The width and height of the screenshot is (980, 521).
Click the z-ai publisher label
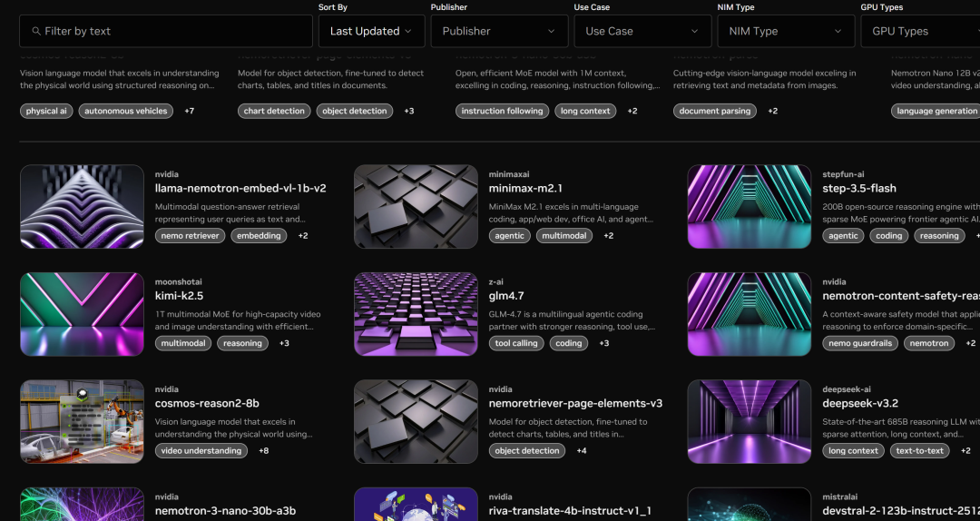coord(495,282)
